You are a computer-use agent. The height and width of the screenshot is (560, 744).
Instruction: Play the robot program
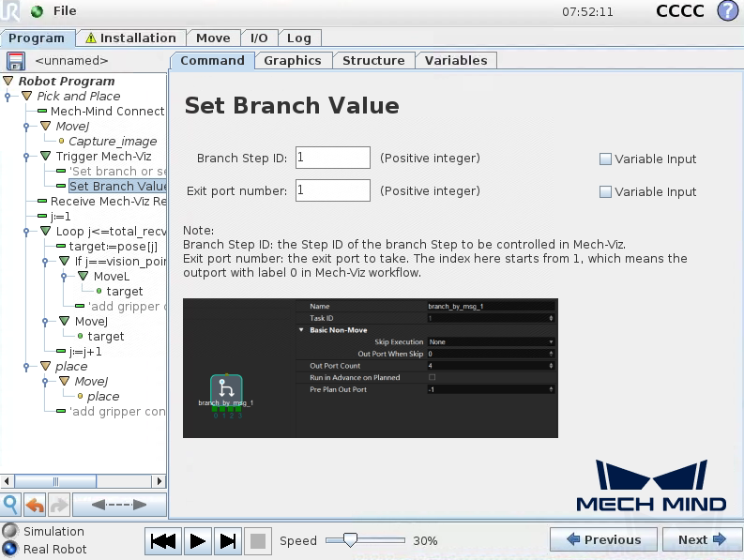[197, 541]
